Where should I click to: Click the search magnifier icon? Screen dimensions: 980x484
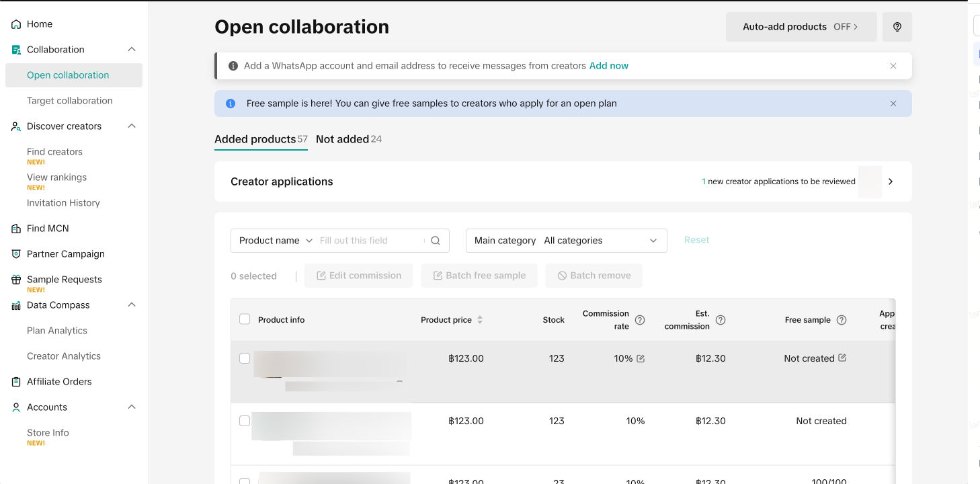coord(436,241)
